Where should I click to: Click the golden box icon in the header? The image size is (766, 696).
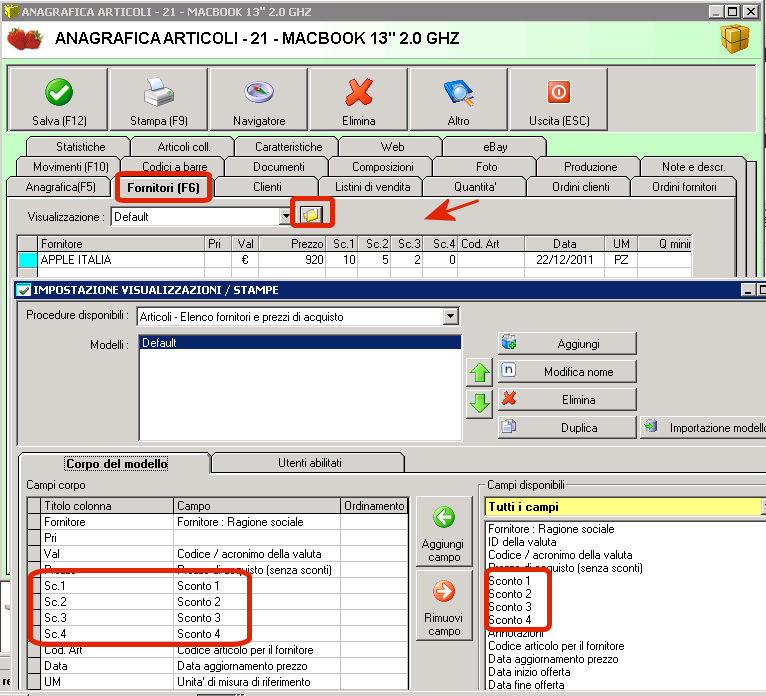[x=734, y=38]
